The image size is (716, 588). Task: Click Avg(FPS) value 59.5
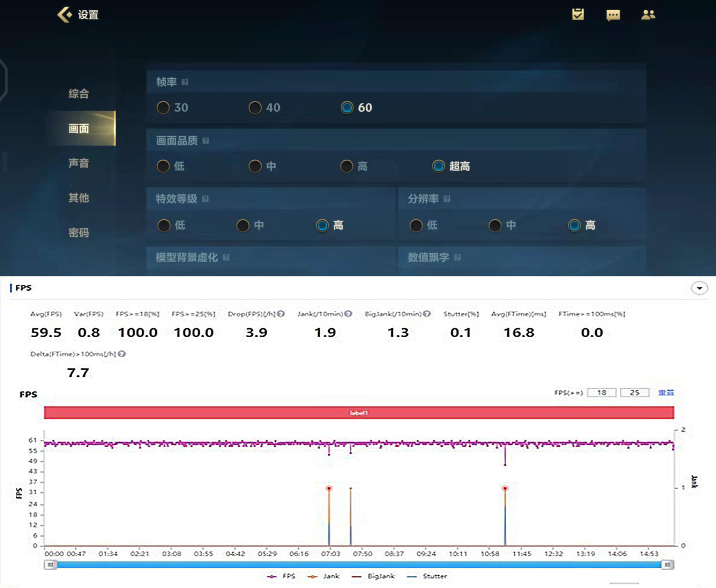click(46, 332)
